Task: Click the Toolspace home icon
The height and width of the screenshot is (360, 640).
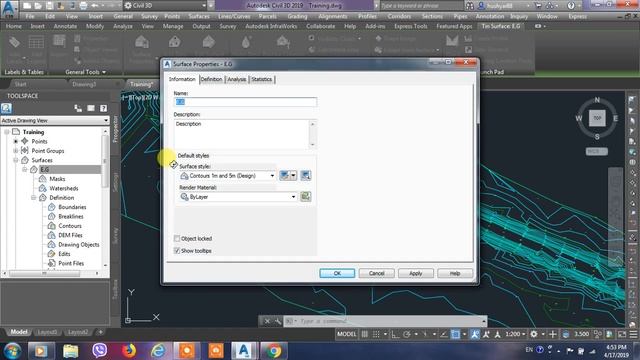Action: click(x=6, y=108)
